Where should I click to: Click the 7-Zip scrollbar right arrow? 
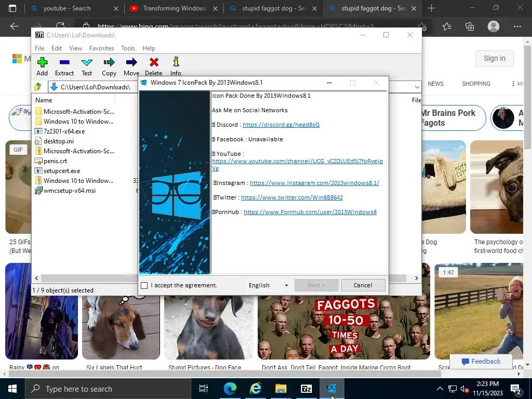[x=416, y=278]
